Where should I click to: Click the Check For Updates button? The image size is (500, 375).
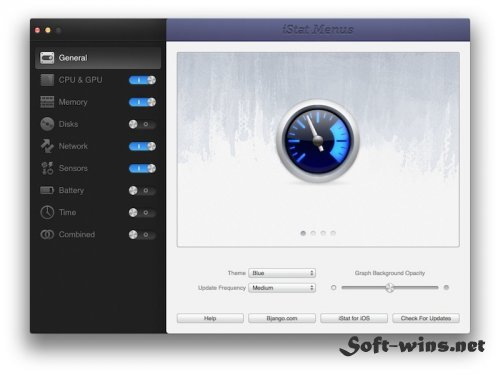tap(426, 318)
